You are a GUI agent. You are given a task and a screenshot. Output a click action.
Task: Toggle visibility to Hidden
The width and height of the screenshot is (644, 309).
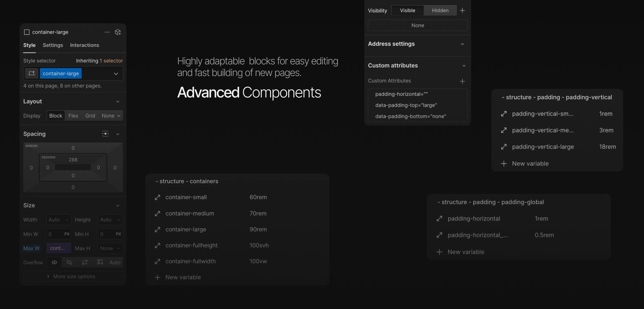pos(440,10)
